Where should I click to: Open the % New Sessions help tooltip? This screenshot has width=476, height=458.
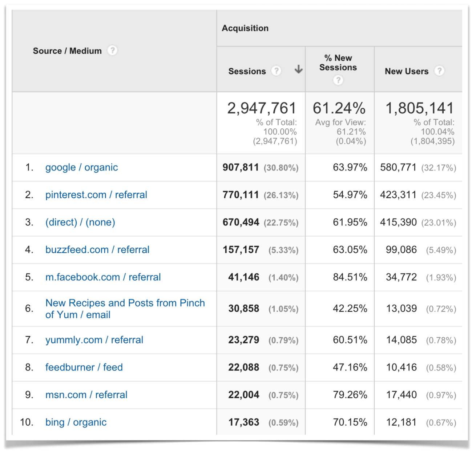click(x=338, y=80)
